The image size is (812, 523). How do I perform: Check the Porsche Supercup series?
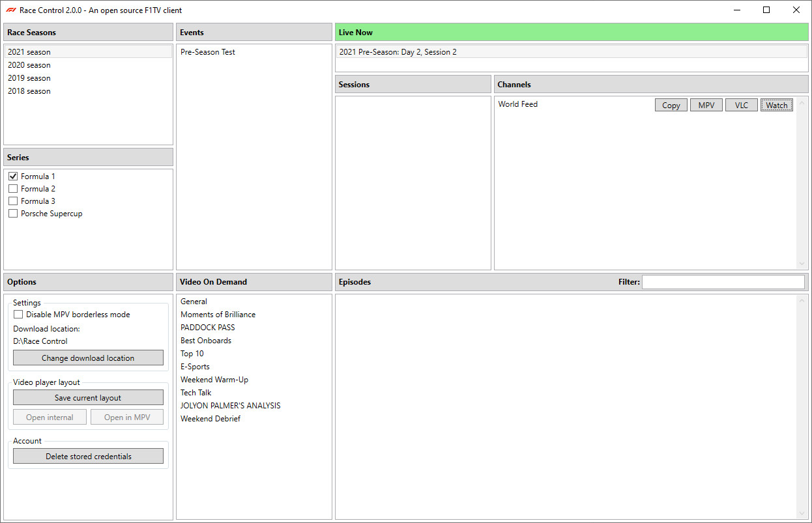click(x=13, y=214)
